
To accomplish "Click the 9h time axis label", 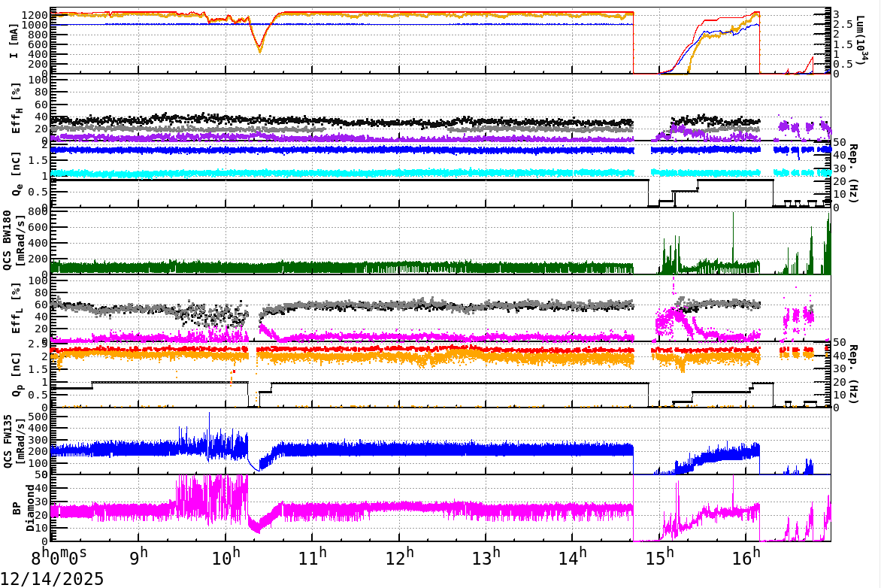I will [138, 557].
